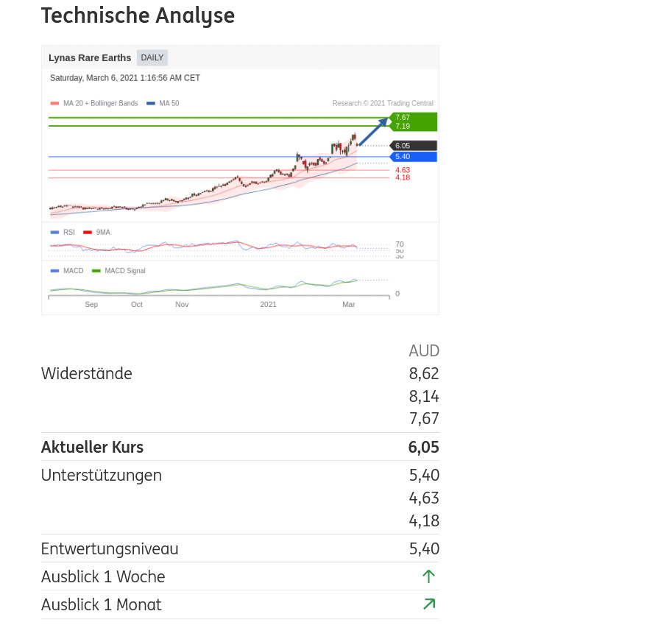The width and height of the screenshot is (672, 625).
Task: Click the Research Trading Central credit text
Action: tap(383, 104)
